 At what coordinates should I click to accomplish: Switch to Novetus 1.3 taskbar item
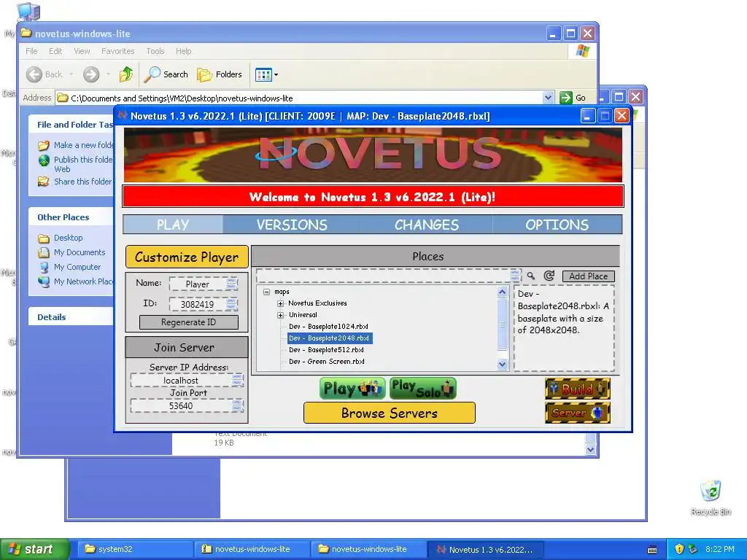click(x=485, y=549)
